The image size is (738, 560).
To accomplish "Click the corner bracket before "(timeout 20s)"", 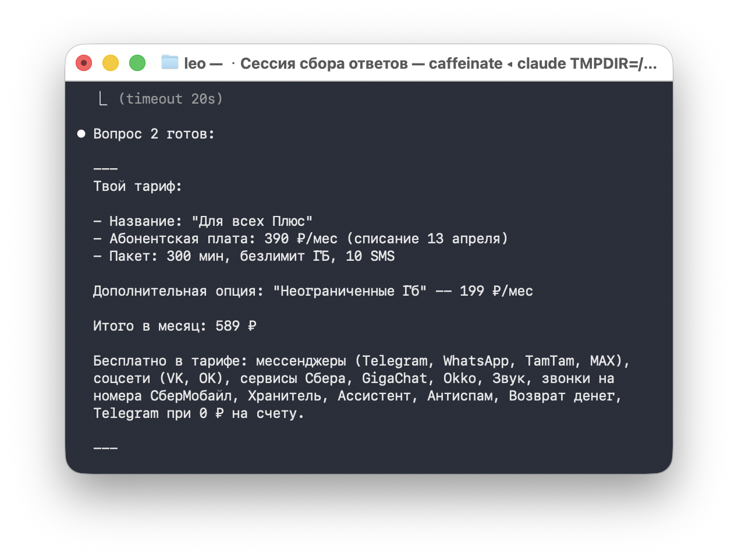I will (103, 99).
